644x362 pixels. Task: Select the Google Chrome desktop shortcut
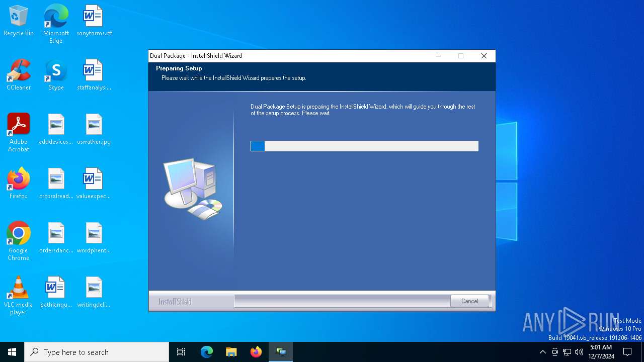(x=19, y=241)
